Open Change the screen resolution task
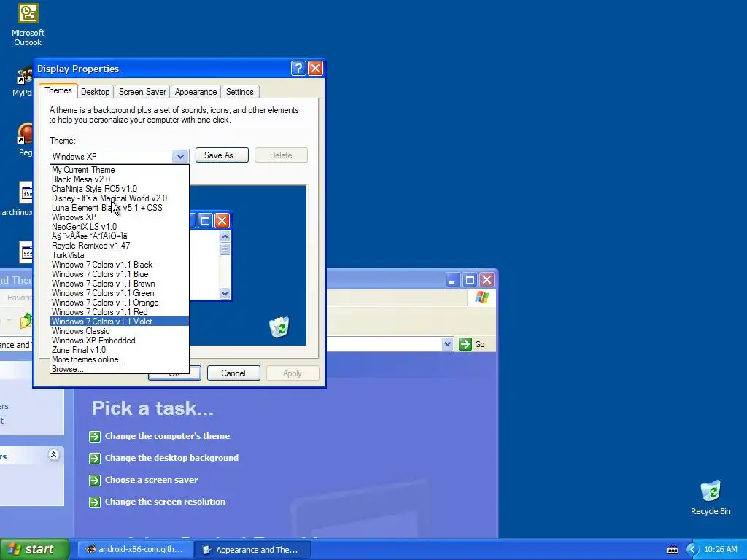Screen dimensions: 747x560 coord(165,502)
